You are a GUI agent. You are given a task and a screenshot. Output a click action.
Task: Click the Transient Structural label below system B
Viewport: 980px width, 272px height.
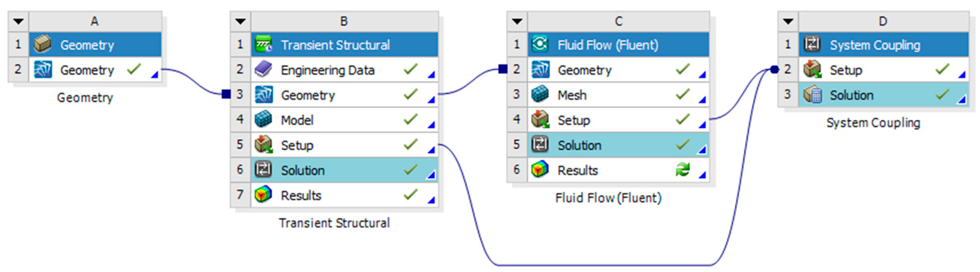pos(334,223)
